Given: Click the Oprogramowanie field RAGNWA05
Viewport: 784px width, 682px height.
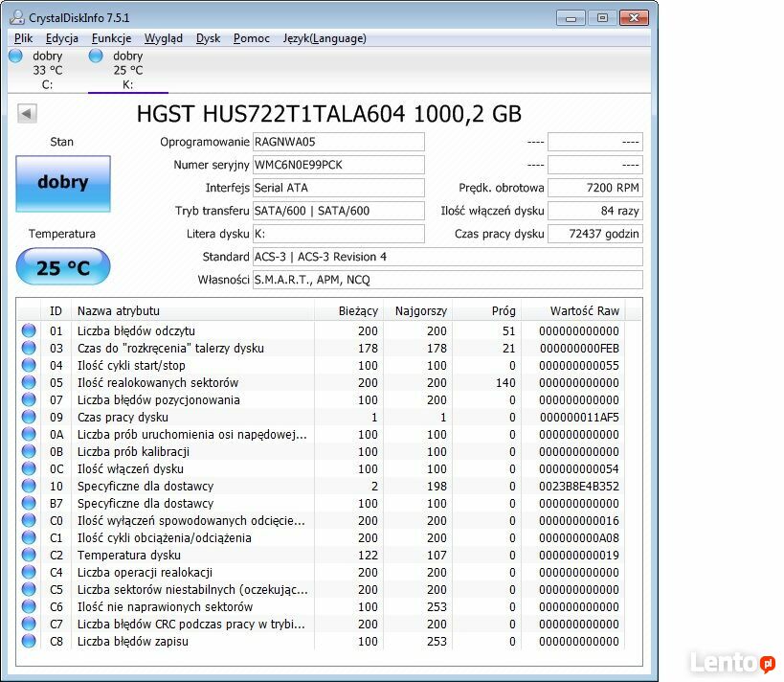Looking at the screenshot, I should pyautogui.click(x=339, y=142).
